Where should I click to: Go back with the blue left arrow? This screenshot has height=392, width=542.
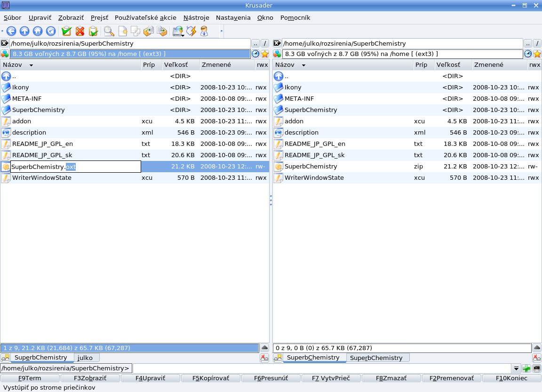pyautogui.click(x=11, y=31)
